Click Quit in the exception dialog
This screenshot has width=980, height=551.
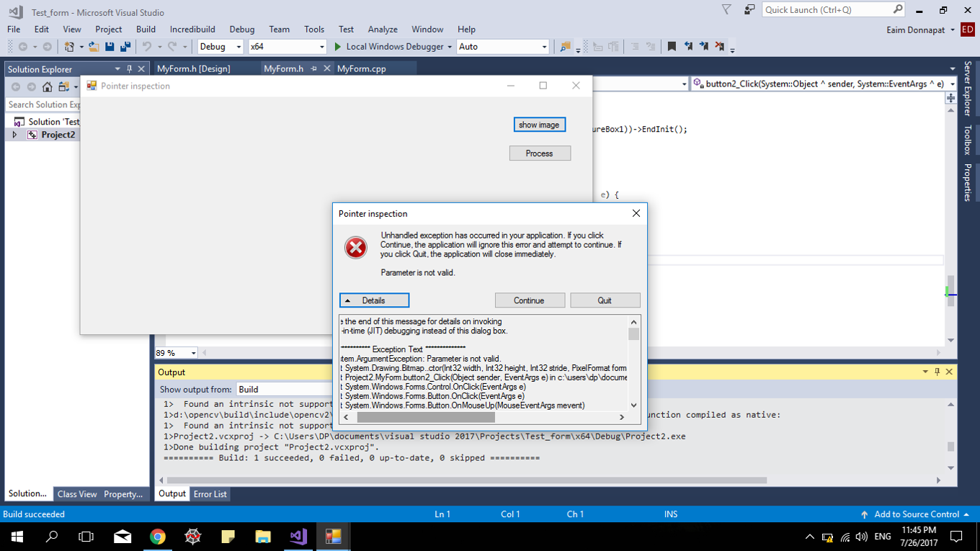pyautogui.click(x=605, y=300)
